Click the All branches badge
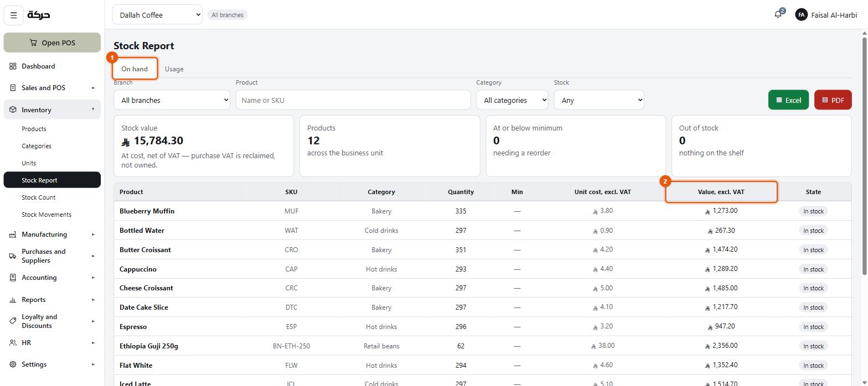This screenshot has height=386, width=868. point(227,15)
